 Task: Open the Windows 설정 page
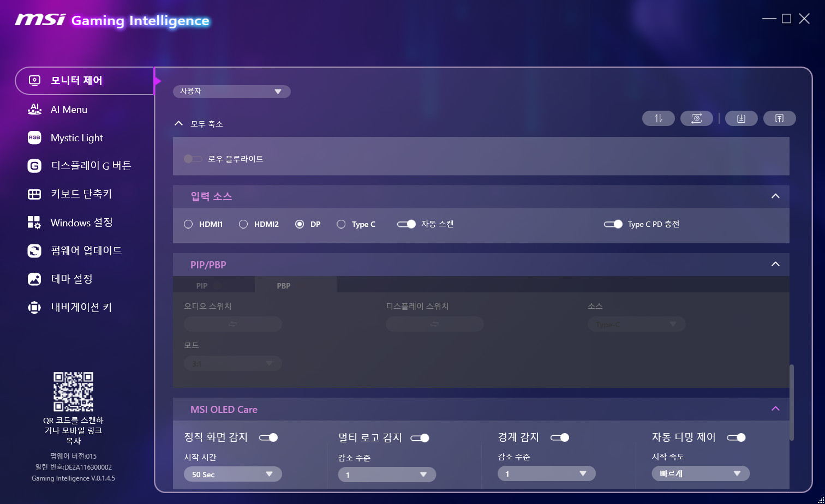pos(82,223)
